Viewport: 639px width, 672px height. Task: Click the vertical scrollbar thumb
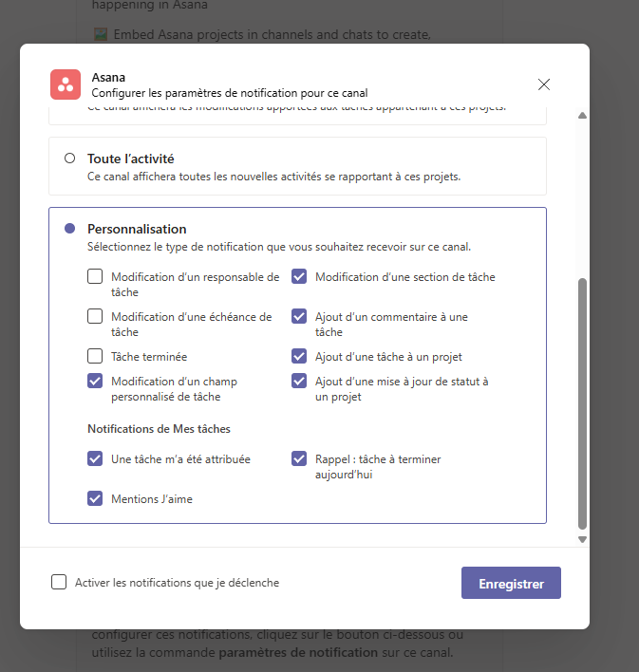pos(582,403)
